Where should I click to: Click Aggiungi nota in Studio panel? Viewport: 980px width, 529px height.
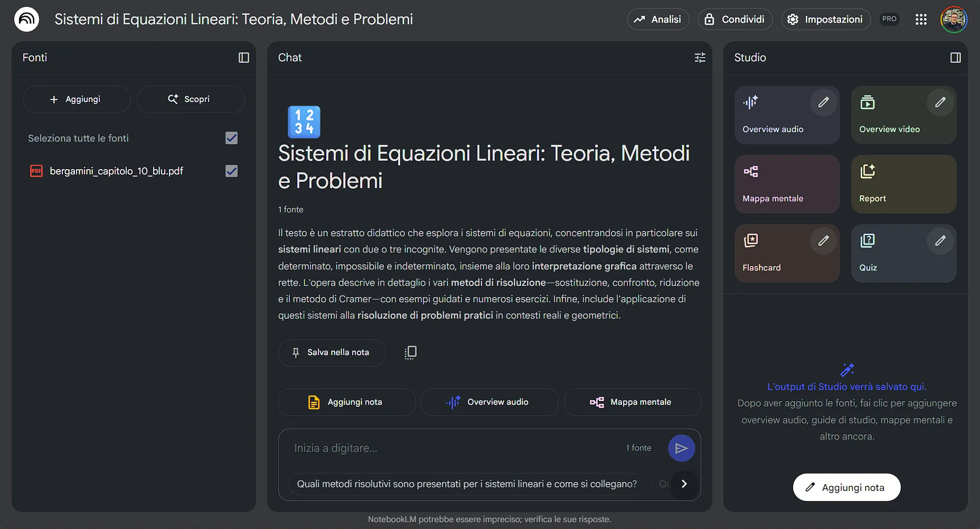coord(846,487)
